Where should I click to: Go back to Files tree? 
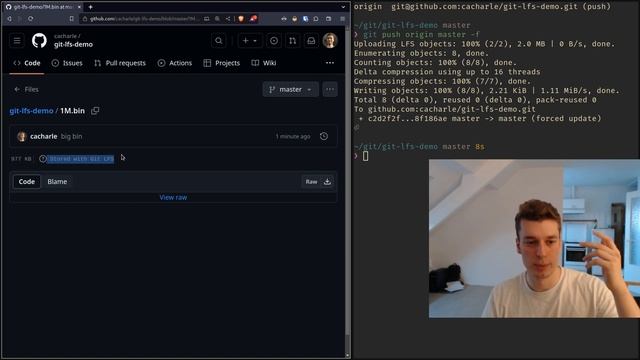tap(26, 89)
